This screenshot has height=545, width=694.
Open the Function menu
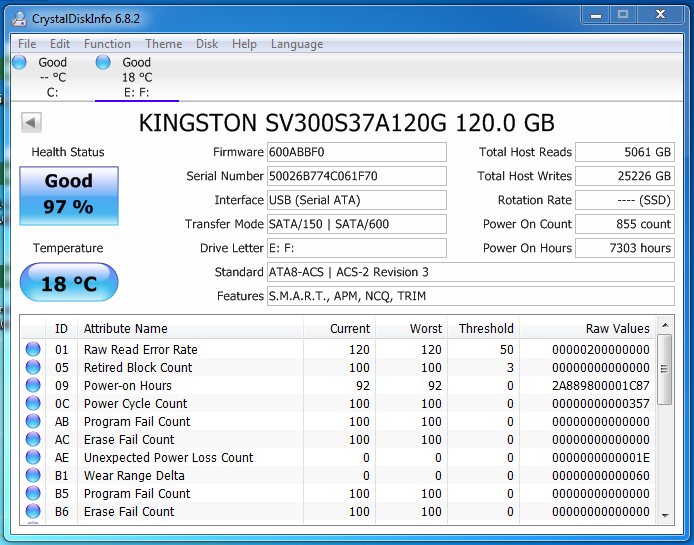click(107, 44)
